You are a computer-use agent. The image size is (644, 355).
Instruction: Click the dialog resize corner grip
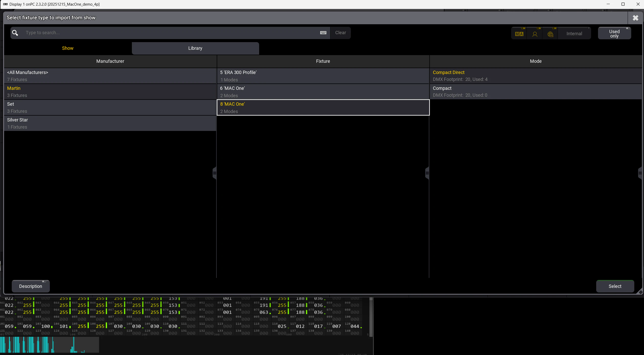(640, 292)
